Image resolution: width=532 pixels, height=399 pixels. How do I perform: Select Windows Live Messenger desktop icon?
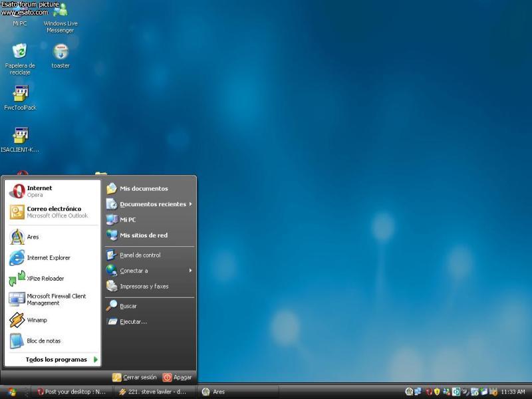[x=61, y=18]
